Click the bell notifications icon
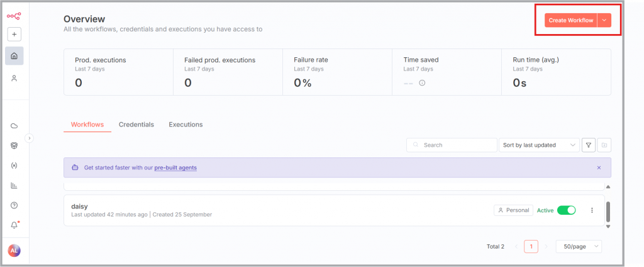The image size is (644, 267). (14, 225)
